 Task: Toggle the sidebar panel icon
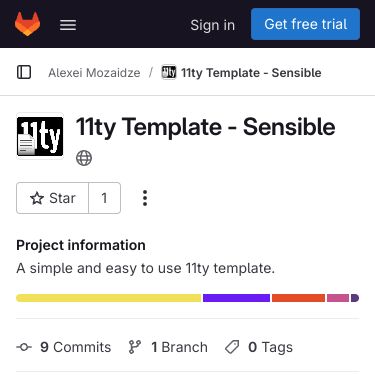coord(24,72)
